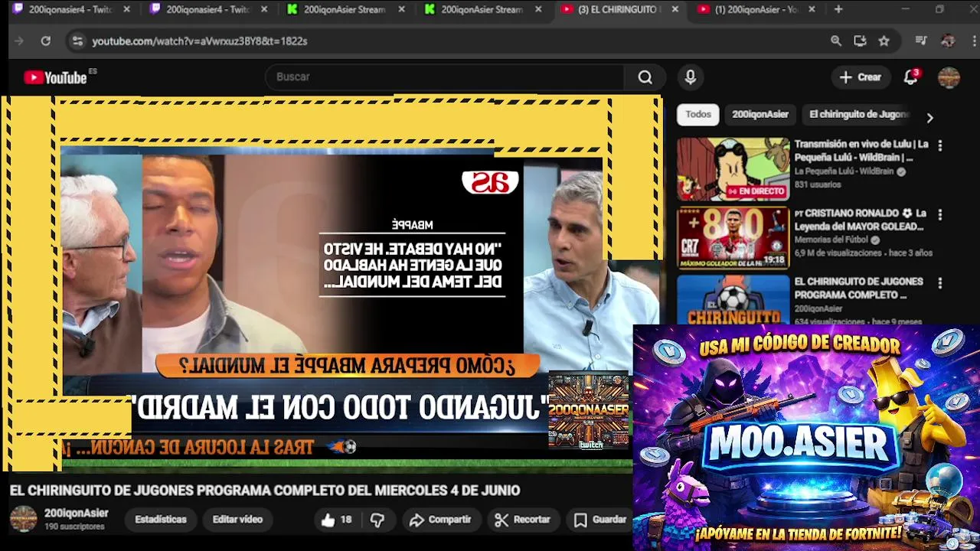Open the notifications bell with 3 badge
980x551 pixels.
[x=911, y=77]
